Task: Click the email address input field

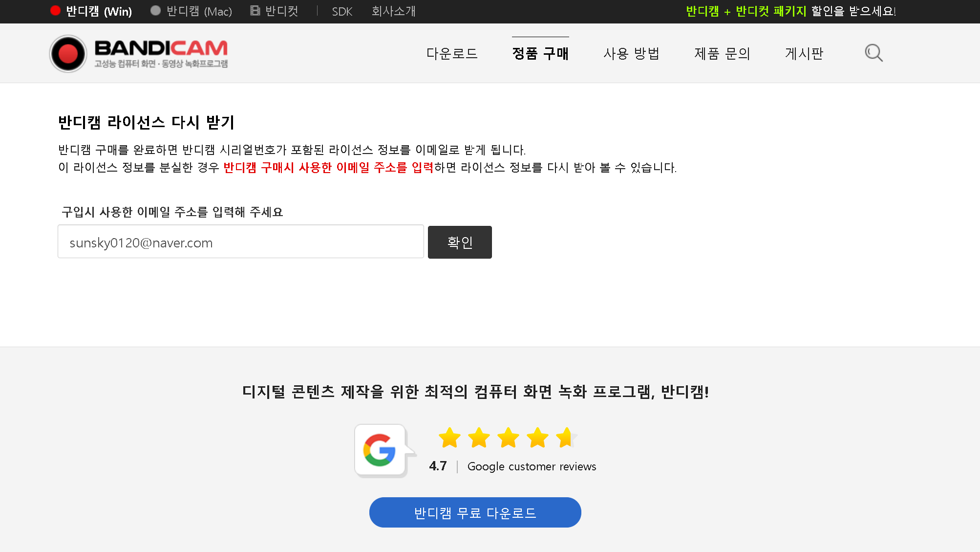Action: (241, 242)
